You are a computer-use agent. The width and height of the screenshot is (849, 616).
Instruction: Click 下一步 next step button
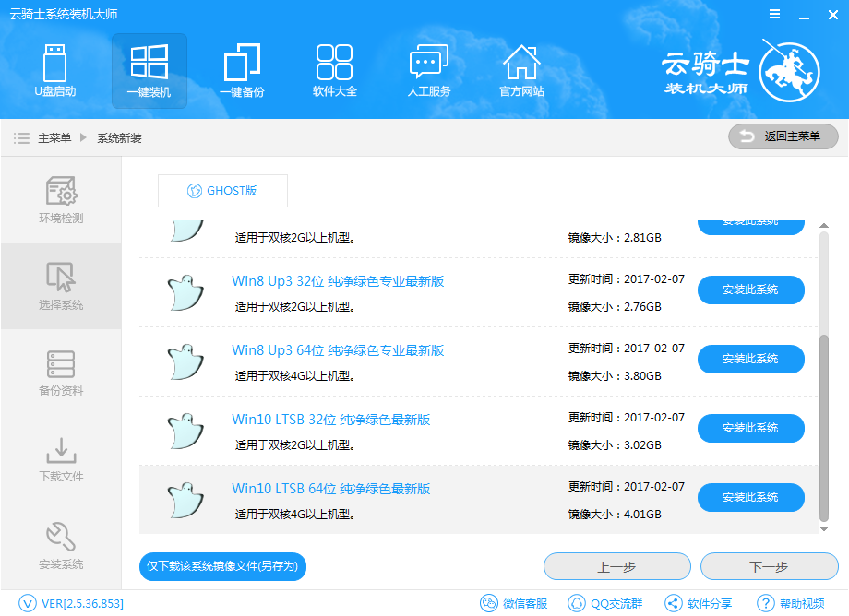(769, 566)
